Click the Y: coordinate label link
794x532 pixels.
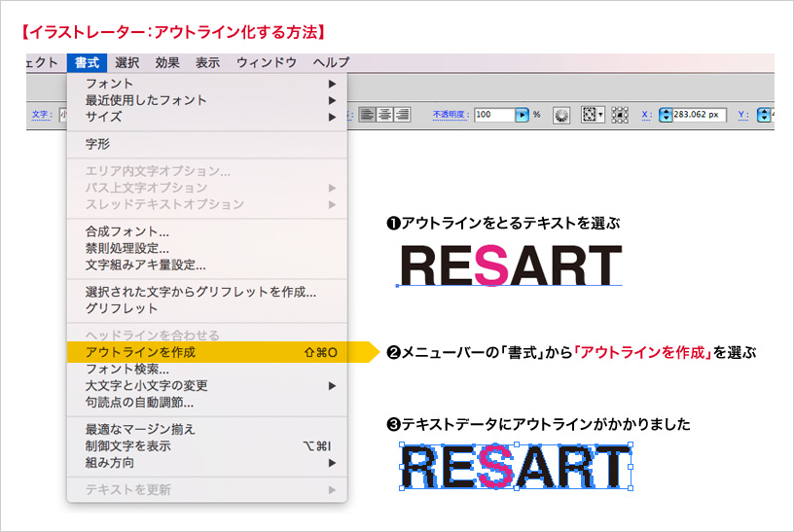click(742, 115)
